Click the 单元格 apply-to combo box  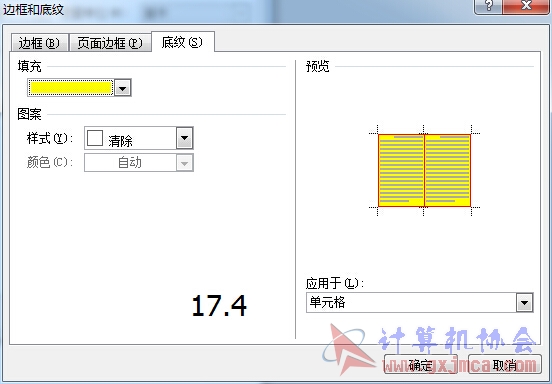pos(420,302)
